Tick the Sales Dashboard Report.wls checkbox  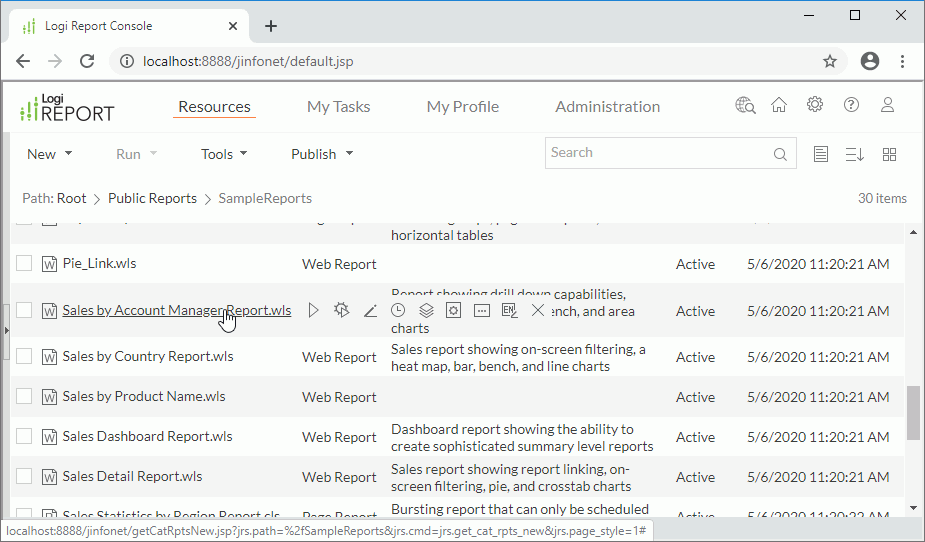tap(25, 436)
